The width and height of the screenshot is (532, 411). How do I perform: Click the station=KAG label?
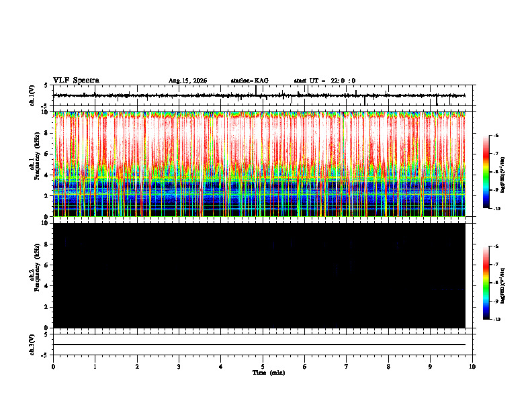pos(249,81)
